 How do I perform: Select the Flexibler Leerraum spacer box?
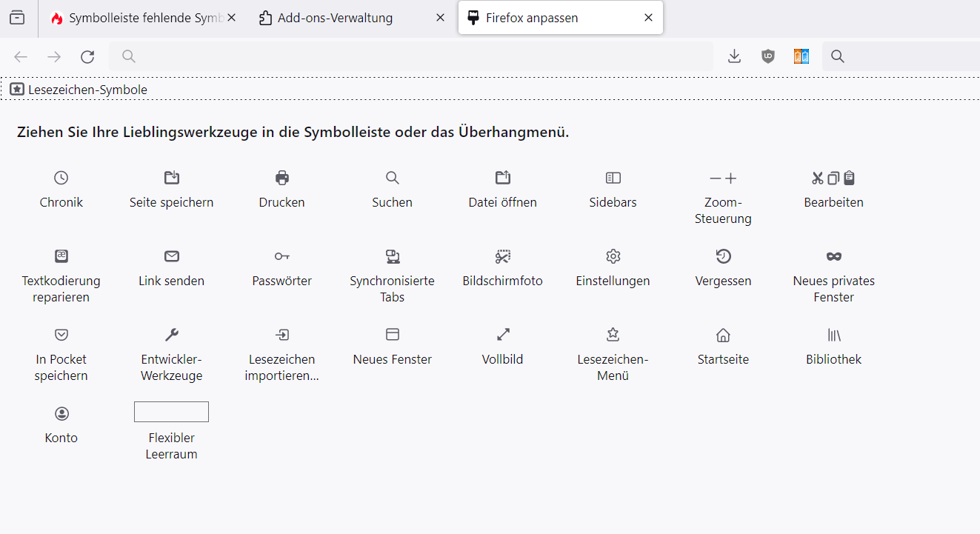pos(171,412)
